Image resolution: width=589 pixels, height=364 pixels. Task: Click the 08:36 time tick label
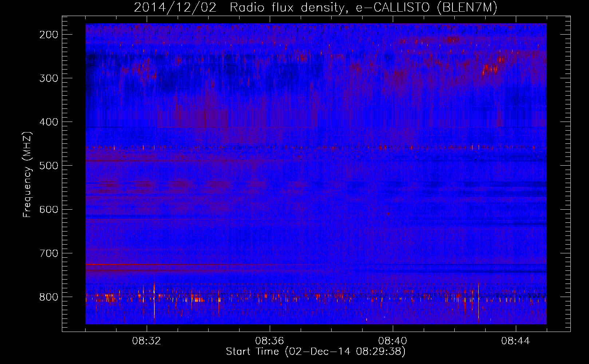click(x=269, y=341)
